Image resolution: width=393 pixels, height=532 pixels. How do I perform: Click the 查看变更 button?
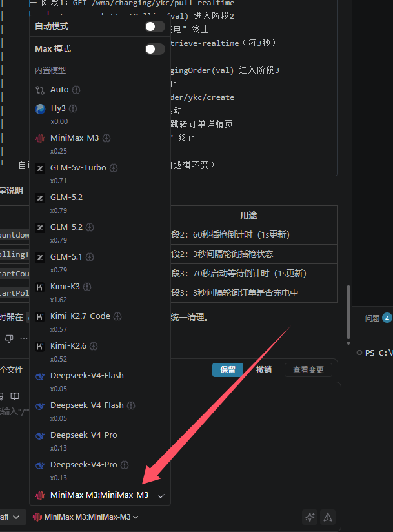click(x=308, y=369)
